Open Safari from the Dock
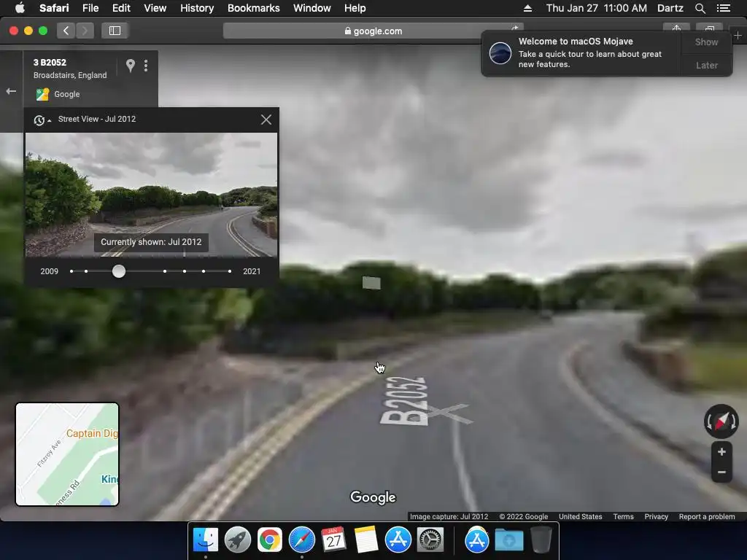Viewport: 747px width, 560px height. (301, 540)
